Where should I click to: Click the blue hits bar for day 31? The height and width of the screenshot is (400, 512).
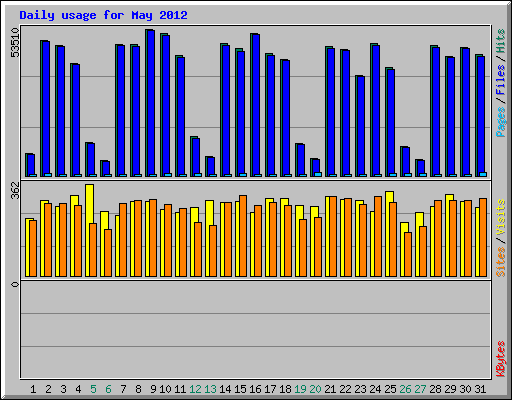click(x=481, y=115)
